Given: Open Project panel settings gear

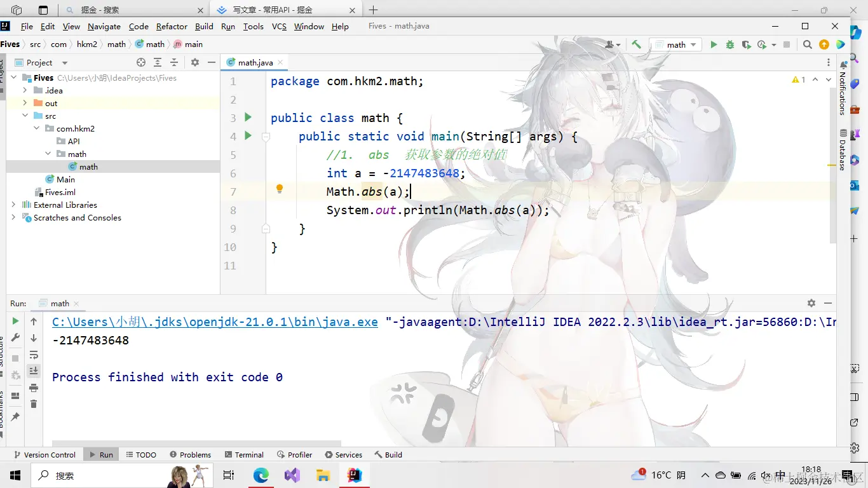Looking at the screenshot, I should point(194,62).
